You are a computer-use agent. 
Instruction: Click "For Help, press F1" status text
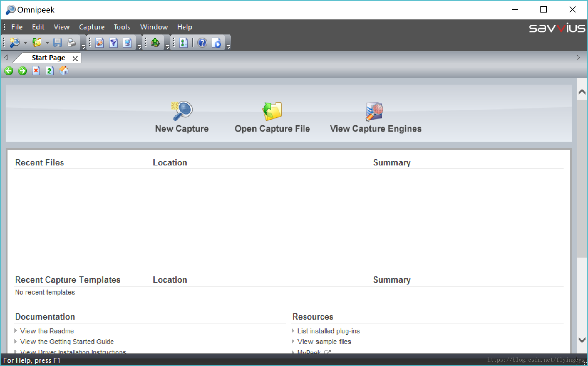tap(32, 360)
